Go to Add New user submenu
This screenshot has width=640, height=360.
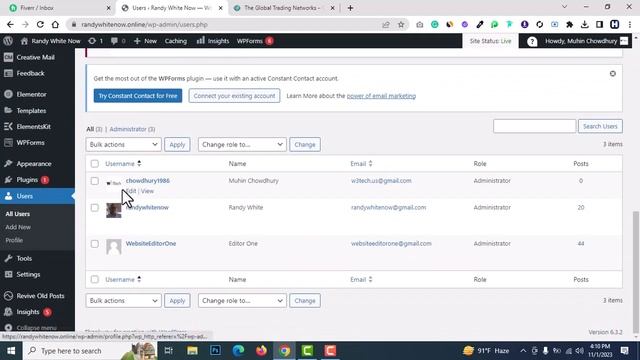tap(18, 227)
